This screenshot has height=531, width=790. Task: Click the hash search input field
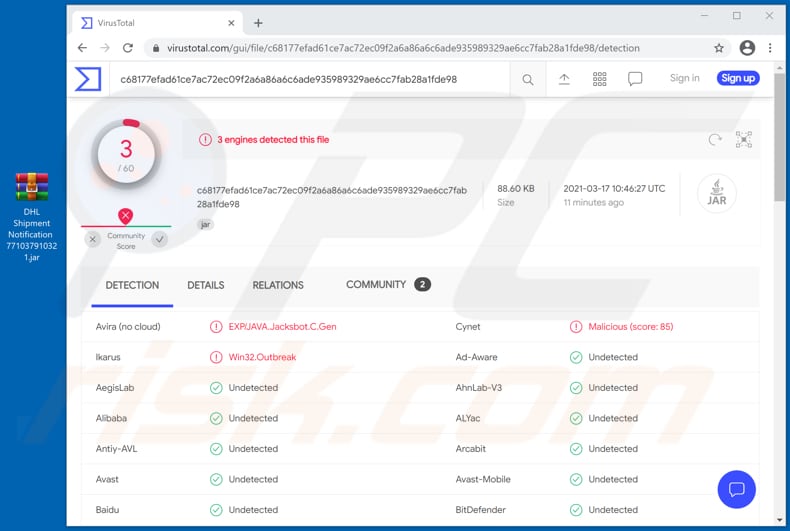point(309,79)
